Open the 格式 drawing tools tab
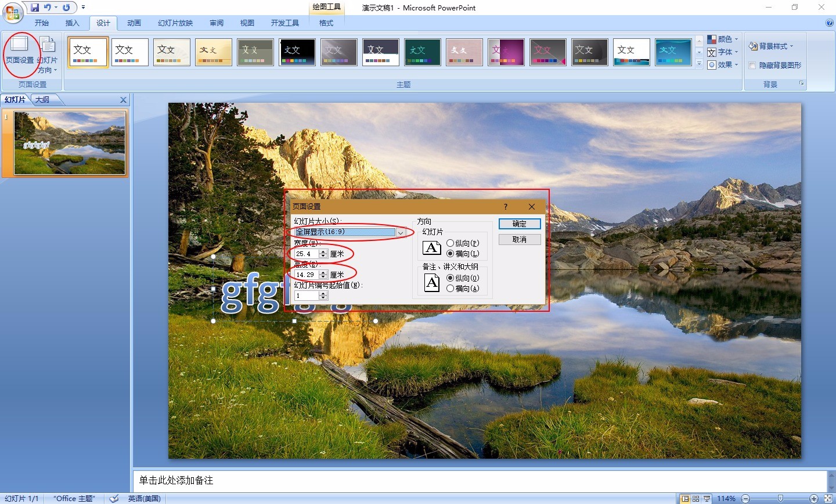The height and width of the screenshot is (504, 836). click(x=326, y=23)
